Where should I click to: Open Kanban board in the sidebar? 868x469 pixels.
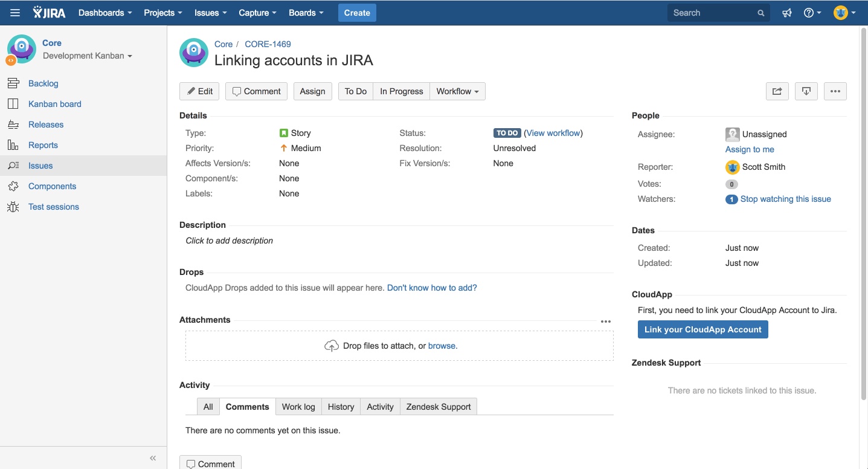coord(55,104)
